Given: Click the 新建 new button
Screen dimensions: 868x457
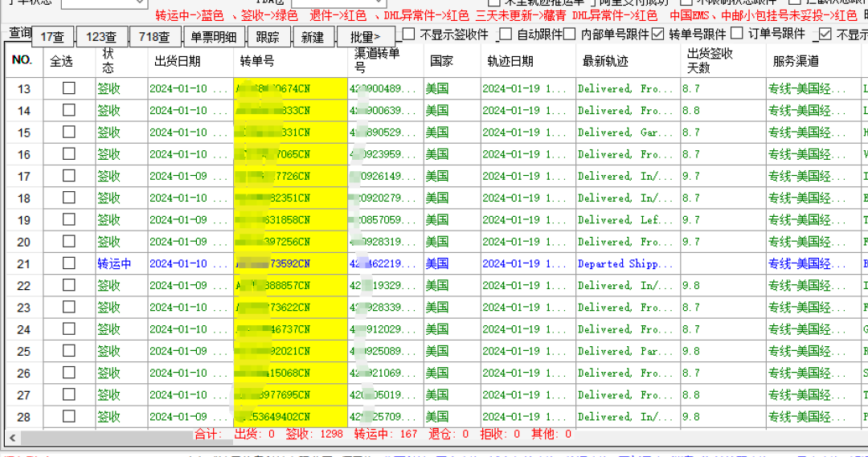Looking at the screenshot, I should point(313,37).
